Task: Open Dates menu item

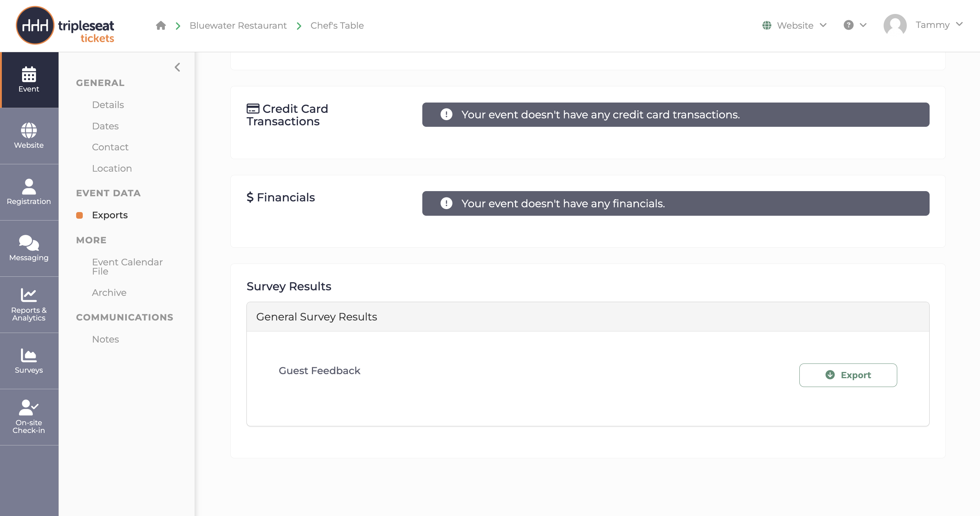Action: coord(105,126)
